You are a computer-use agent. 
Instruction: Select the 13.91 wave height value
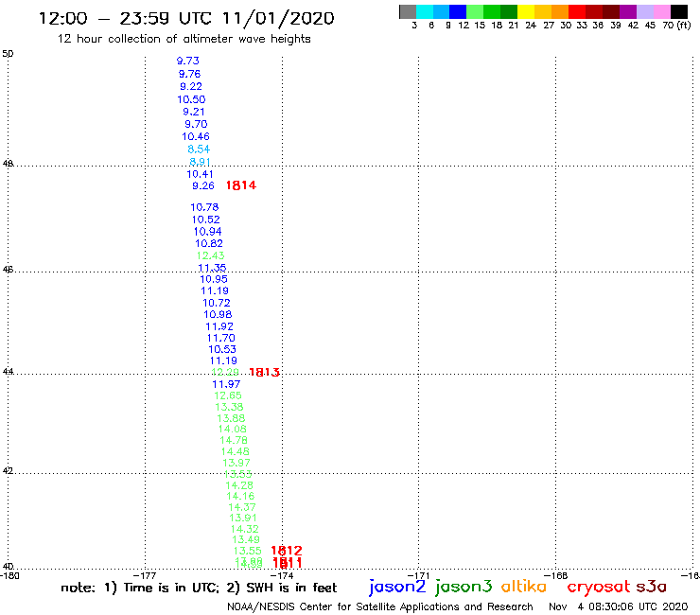[243, 518]
